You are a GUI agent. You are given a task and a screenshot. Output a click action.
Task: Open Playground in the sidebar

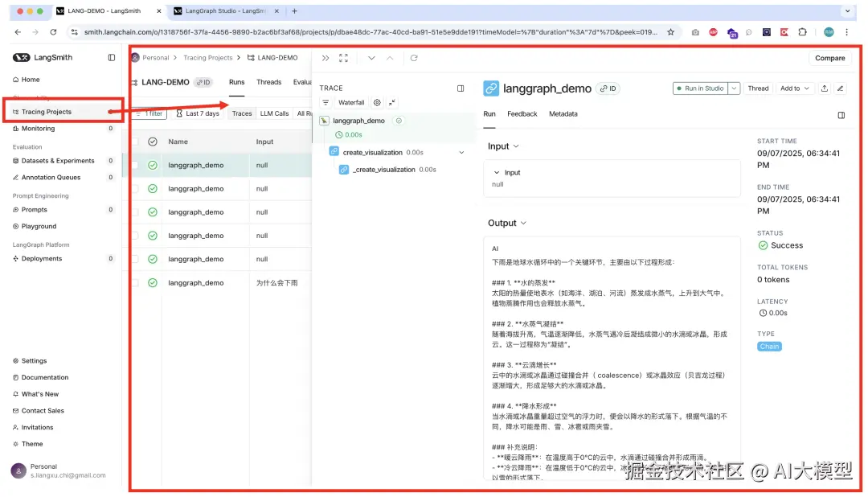[x=39, y=226]
